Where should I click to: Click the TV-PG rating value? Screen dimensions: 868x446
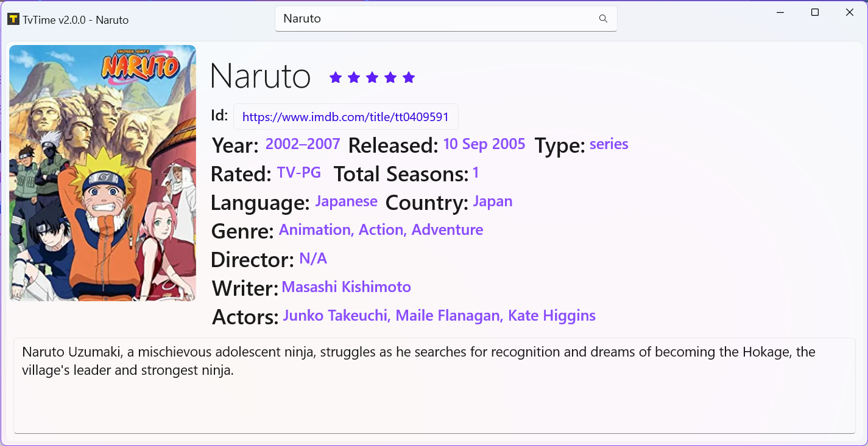pyautogui.click(x=299, y=173)
